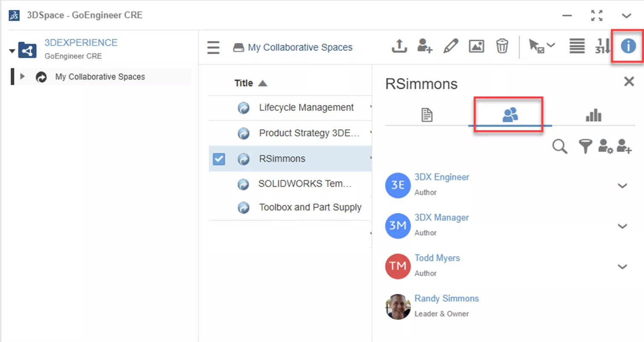Screen dimensions: 644x342
Task: Expand My Collaborative Spaces tree node
Action: tap(23, 77)
